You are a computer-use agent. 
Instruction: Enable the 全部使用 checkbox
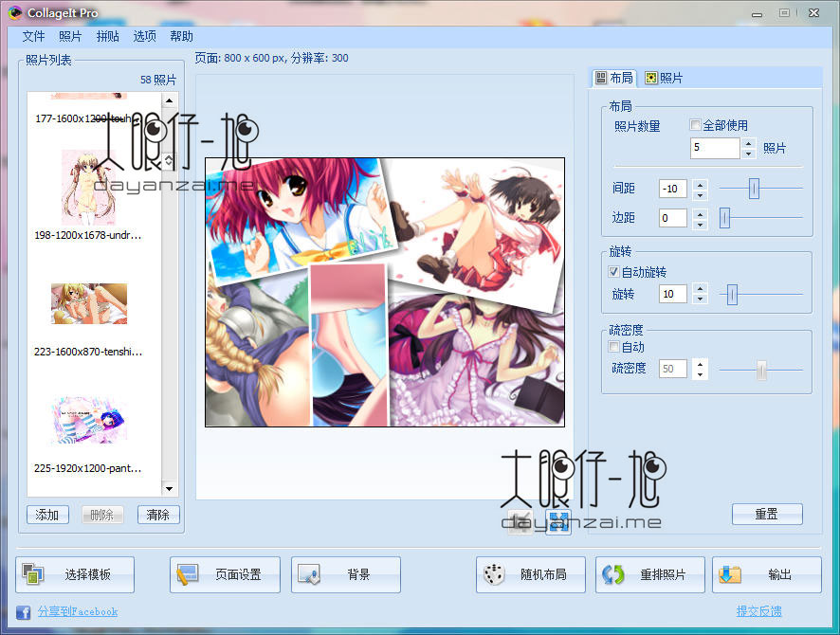click(x=695, y=125)
